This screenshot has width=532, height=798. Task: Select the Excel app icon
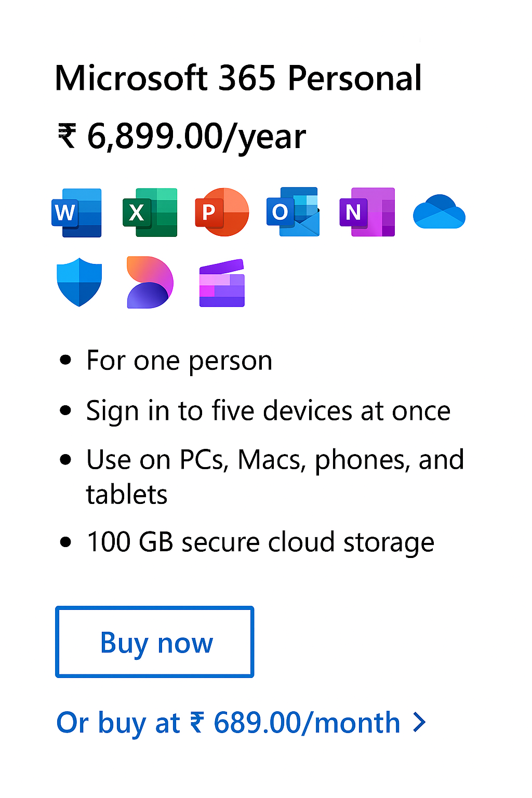150,212
